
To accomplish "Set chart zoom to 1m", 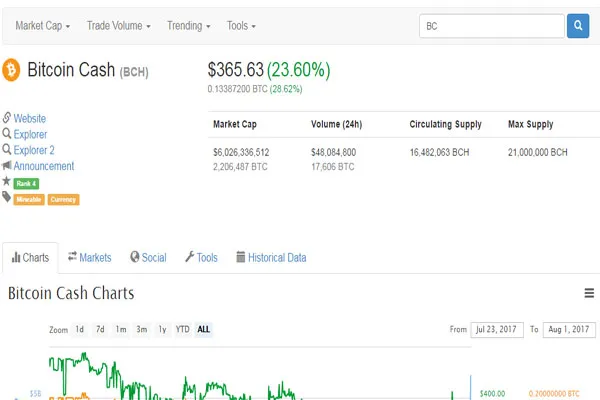I will [x=121, y=330].
